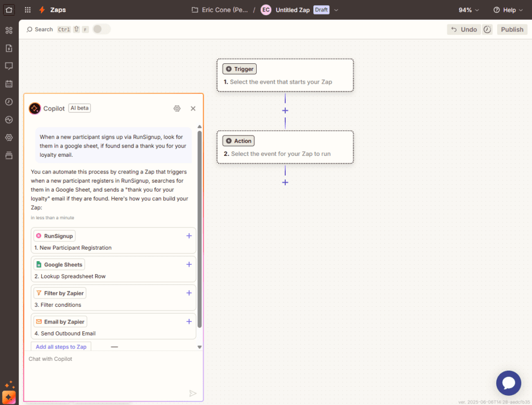
Task: Click the Filter by Zapier app chip
Action: tap(60, 293)
